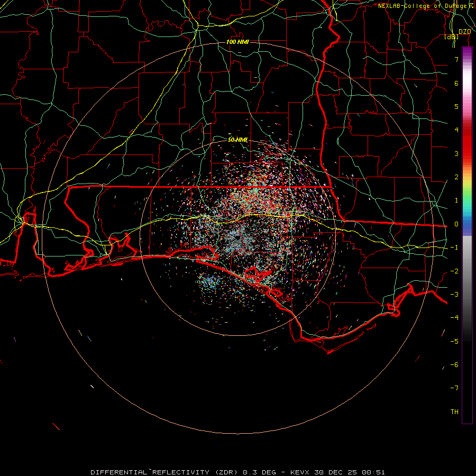The height and width of the screenshot is (476, 476).
Task: Select the 1 value on the scale
Action: (x=456, y=200)
